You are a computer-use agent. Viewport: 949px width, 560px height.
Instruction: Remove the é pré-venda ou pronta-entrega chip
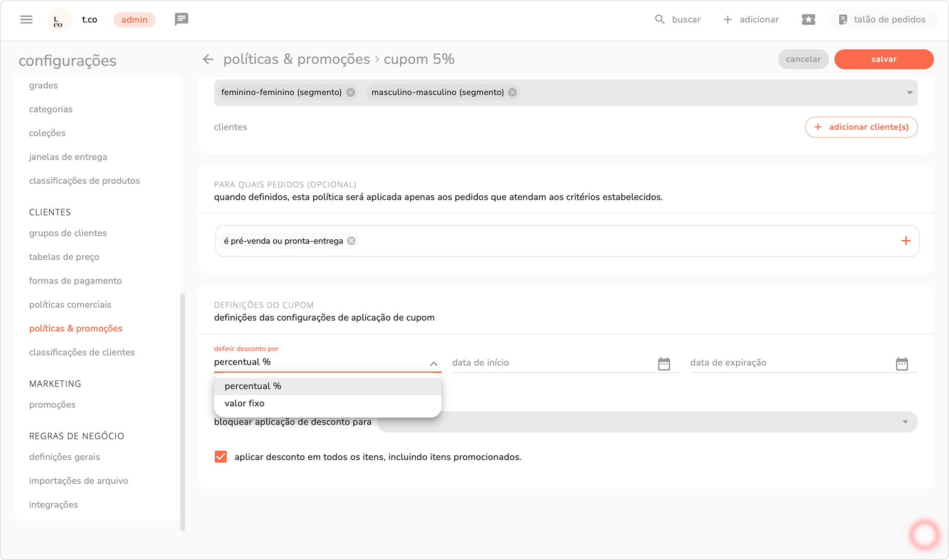tap(351, 241)
